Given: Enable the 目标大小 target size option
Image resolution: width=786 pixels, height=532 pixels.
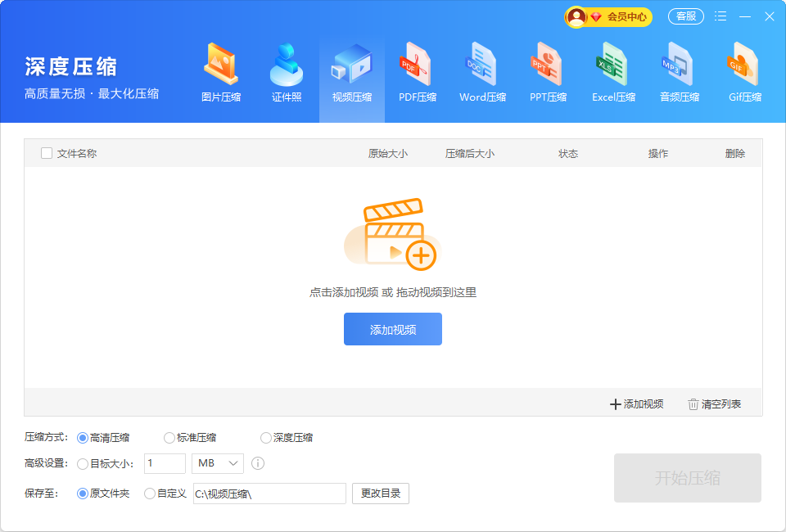Looking at the screenshot, I should click(x=83, y=464).
